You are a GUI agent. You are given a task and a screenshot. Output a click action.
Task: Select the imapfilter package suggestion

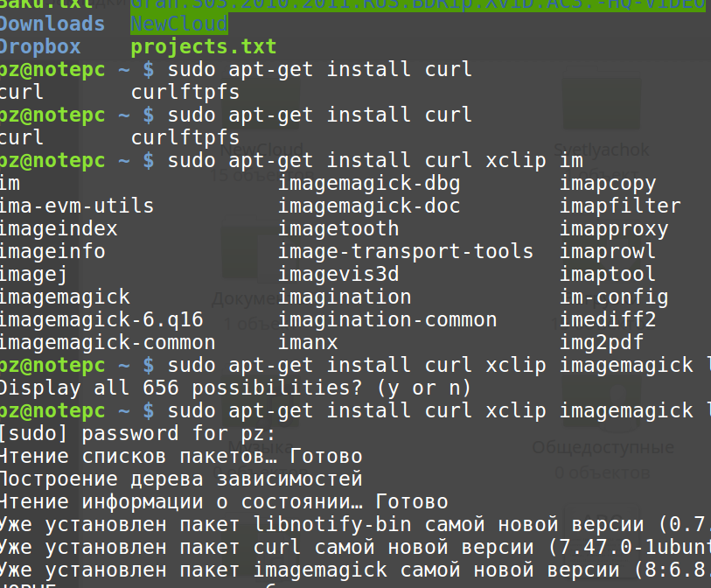point(620,206)
